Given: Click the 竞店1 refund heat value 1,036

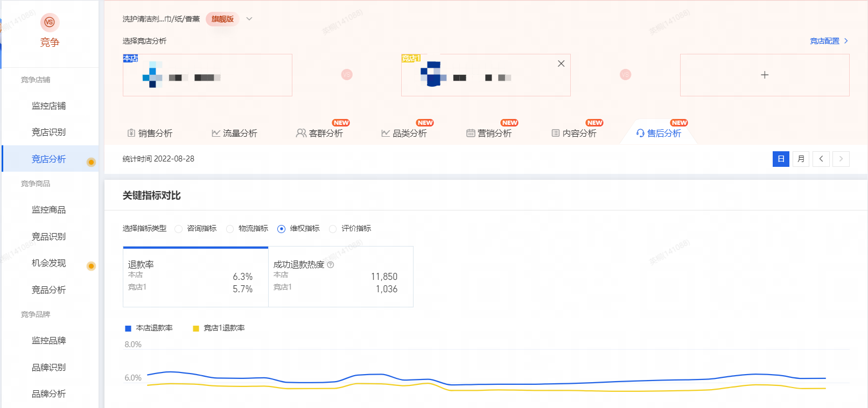Looking at the screenshot, I should tap(387, 289).
